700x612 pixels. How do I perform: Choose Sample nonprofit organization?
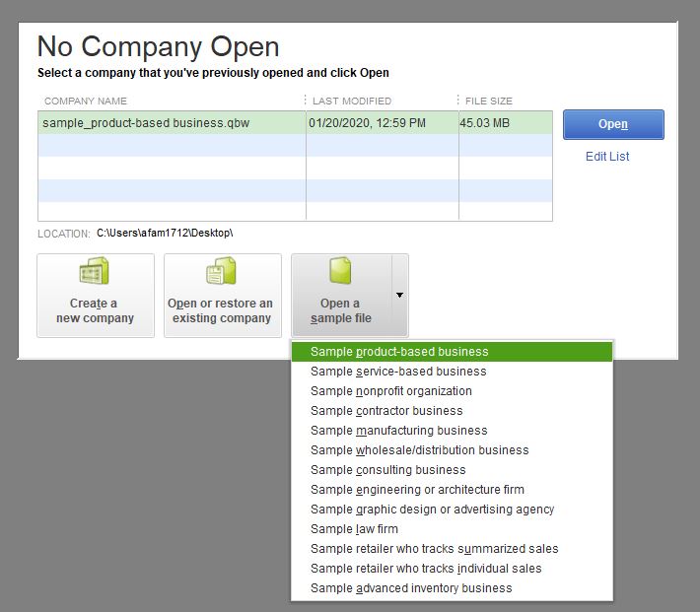452,391
